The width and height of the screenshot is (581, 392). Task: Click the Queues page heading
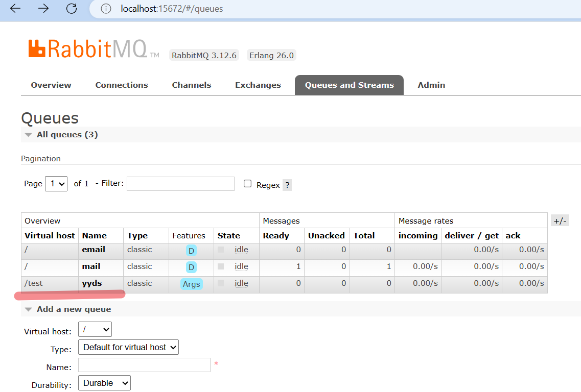click(x=50, y=118)
